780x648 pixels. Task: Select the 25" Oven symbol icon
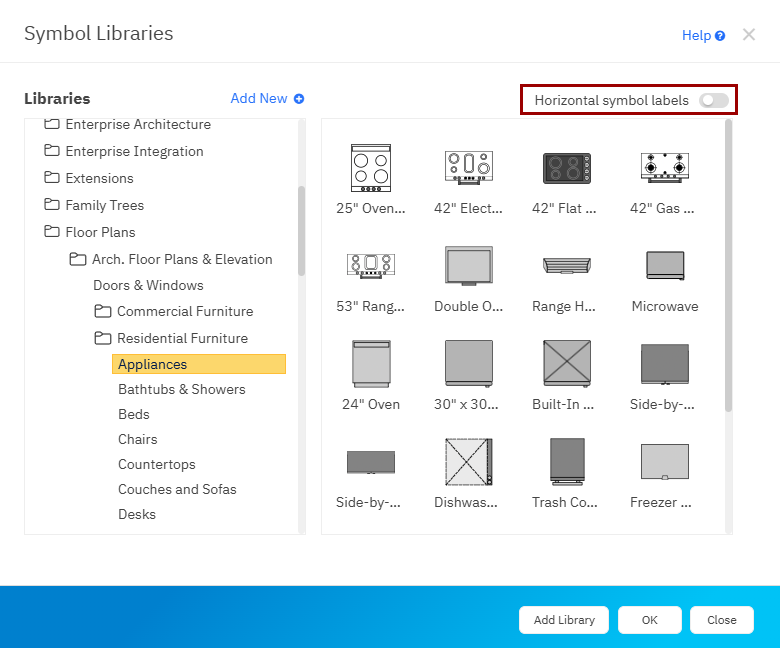pyautogui.click(x=370, y=167)
